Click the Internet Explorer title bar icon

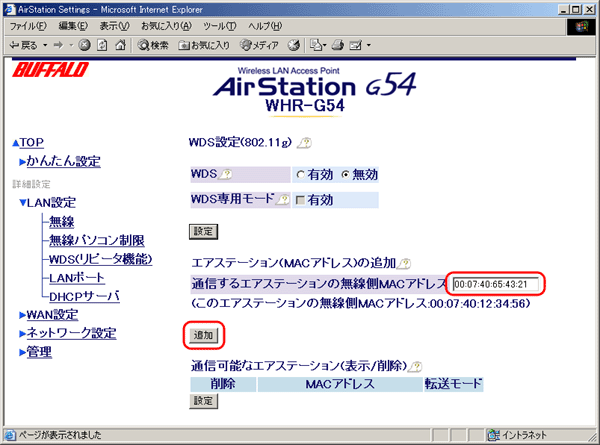(x=9, y=9)
